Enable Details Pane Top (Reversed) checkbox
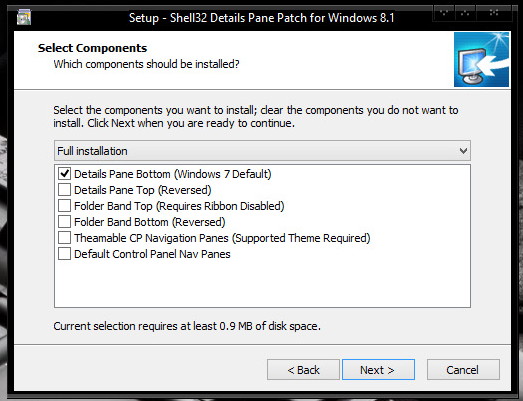 click(64, 189)
